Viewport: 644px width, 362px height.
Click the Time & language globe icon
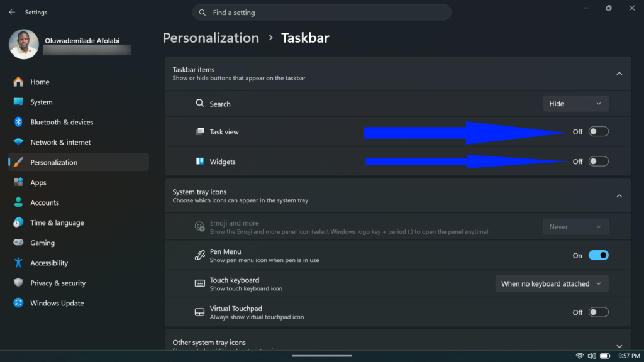pos(18,222)
